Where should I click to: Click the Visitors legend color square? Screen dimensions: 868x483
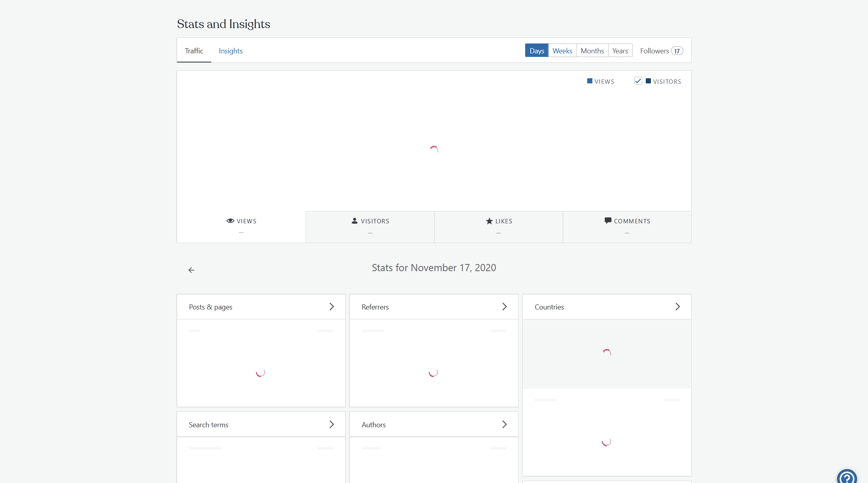(x=648, y=81)
